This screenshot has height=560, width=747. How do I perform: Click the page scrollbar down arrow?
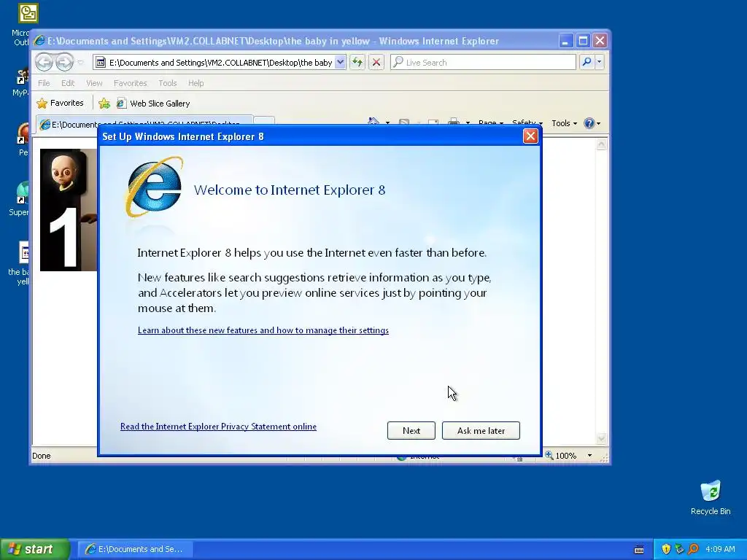pyautogui.click(x=601, y=438)
